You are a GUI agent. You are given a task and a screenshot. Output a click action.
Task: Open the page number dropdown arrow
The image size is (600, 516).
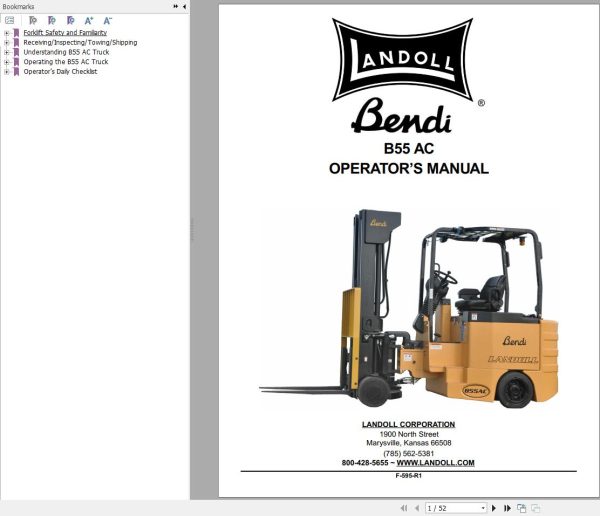point(483,508)
